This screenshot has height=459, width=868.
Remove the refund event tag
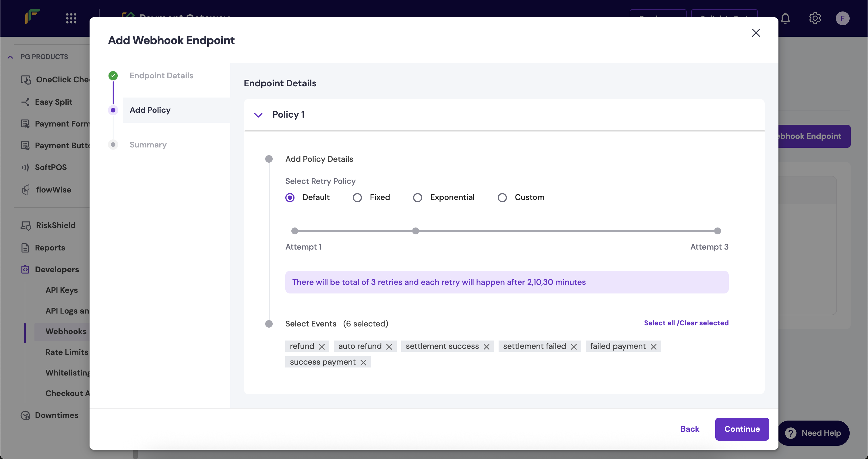click(x=321, y=347)
